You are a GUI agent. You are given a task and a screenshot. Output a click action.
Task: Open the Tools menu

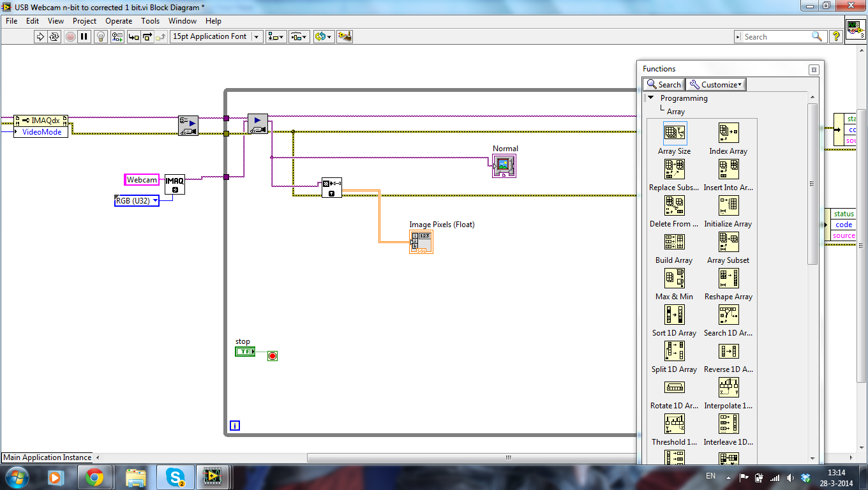[x=150, y=21]
